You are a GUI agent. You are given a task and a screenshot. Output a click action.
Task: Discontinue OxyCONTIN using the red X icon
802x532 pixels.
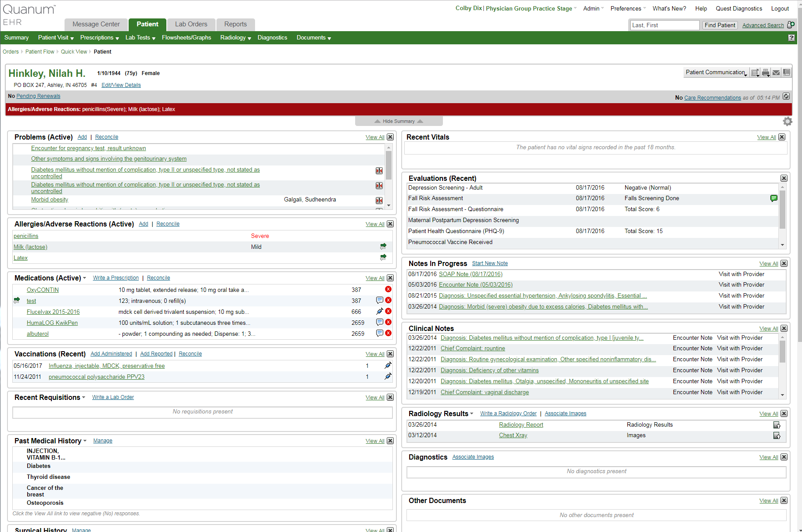pyautogui.click(x=388, y=289)
